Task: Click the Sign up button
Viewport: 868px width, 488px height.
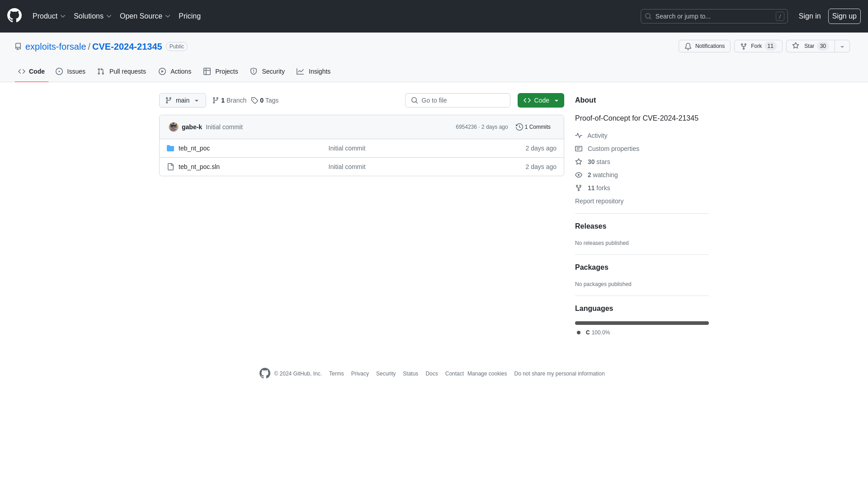Action: click(x=844, y=16)
